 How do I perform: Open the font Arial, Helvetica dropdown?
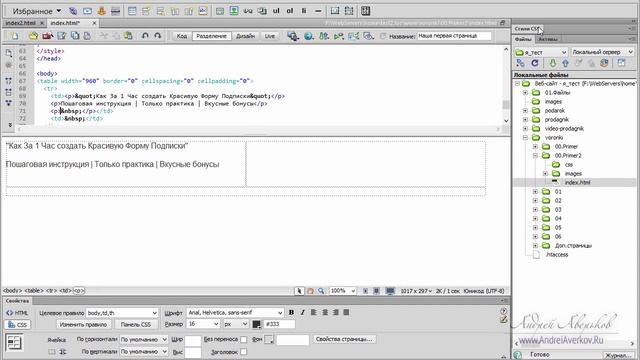235,313
